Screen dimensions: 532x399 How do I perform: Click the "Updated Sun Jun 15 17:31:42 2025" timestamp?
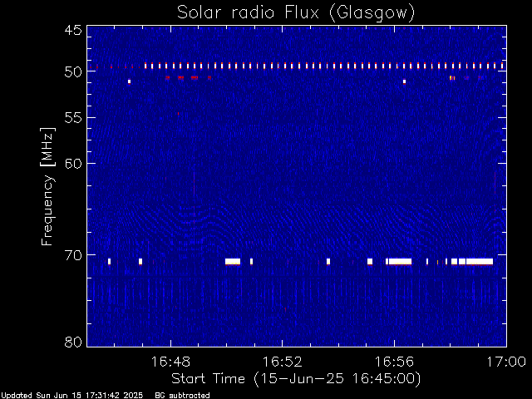pyautogui.click(x=71, y=396)
